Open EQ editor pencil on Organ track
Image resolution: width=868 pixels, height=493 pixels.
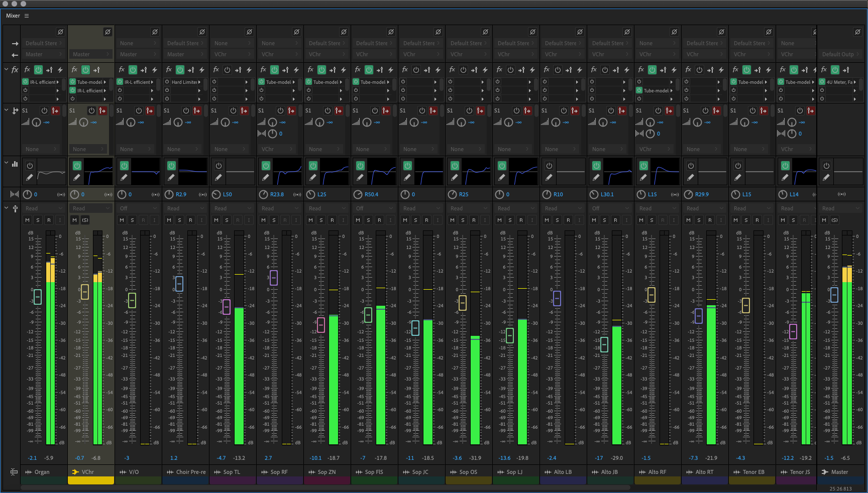click(30, 177)
